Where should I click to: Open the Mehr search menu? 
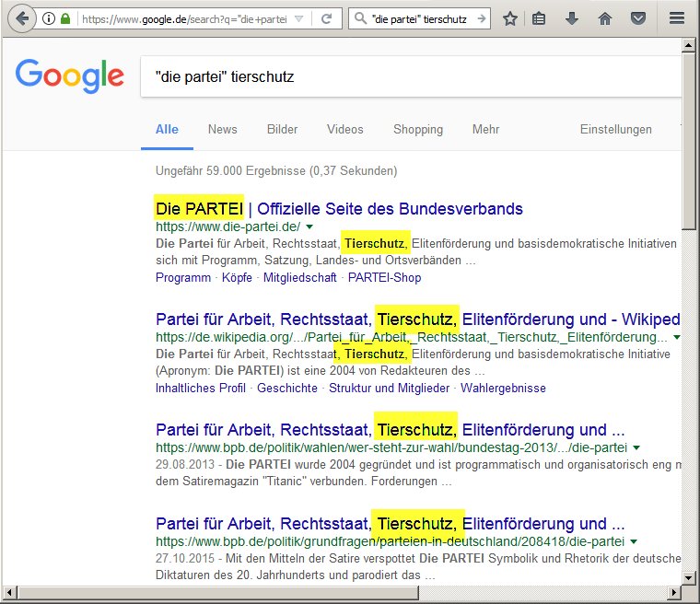point(485,130)
